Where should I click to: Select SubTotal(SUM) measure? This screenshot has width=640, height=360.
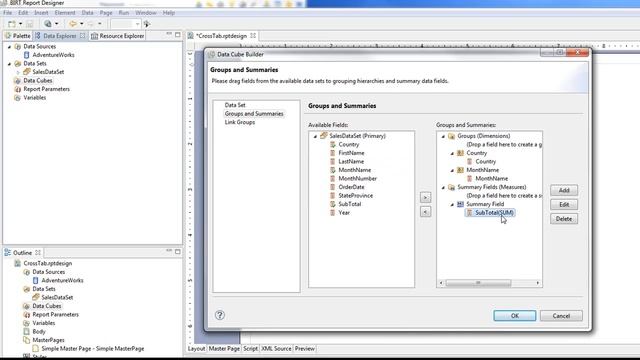click(x=494, y=213)
